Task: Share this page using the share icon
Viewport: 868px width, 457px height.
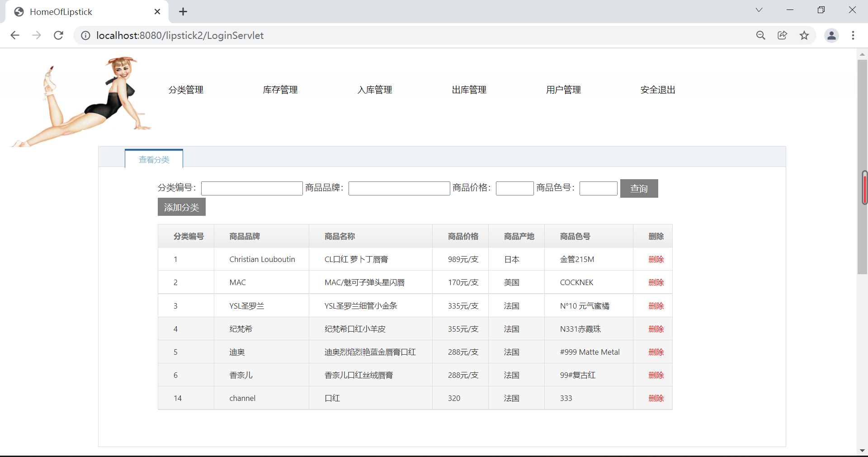Action: 783,35
